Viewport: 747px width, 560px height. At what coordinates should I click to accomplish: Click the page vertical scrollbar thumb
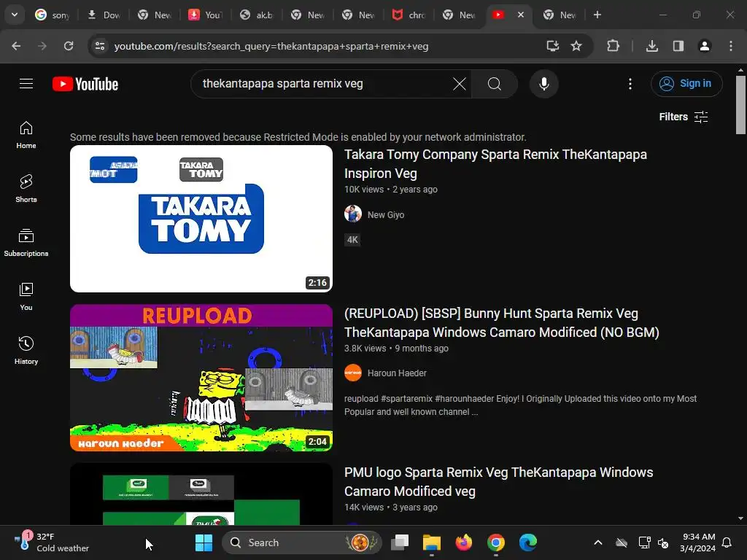coord(740,105)
